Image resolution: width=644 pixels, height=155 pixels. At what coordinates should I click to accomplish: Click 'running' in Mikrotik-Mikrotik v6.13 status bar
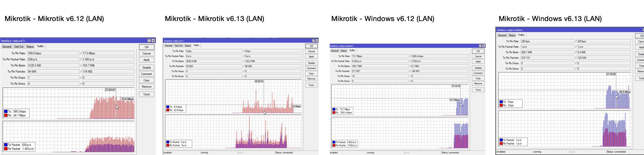205,153
